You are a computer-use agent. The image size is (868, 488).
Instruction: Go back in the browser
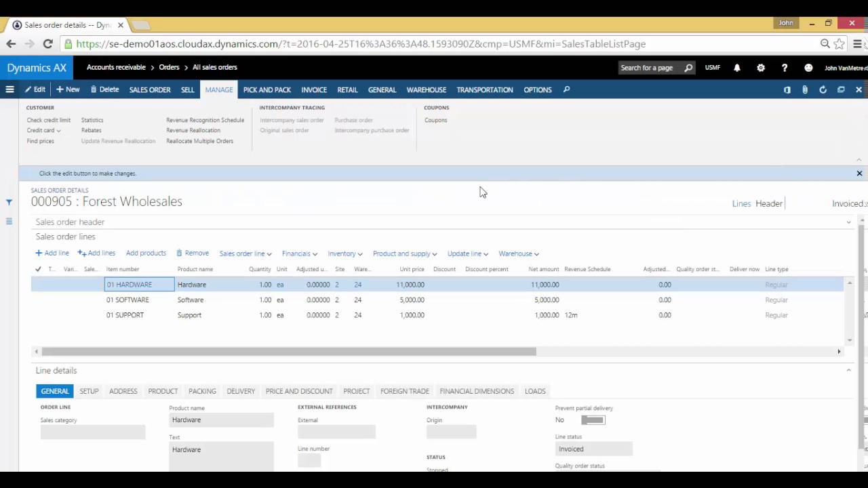click(11, 43)
